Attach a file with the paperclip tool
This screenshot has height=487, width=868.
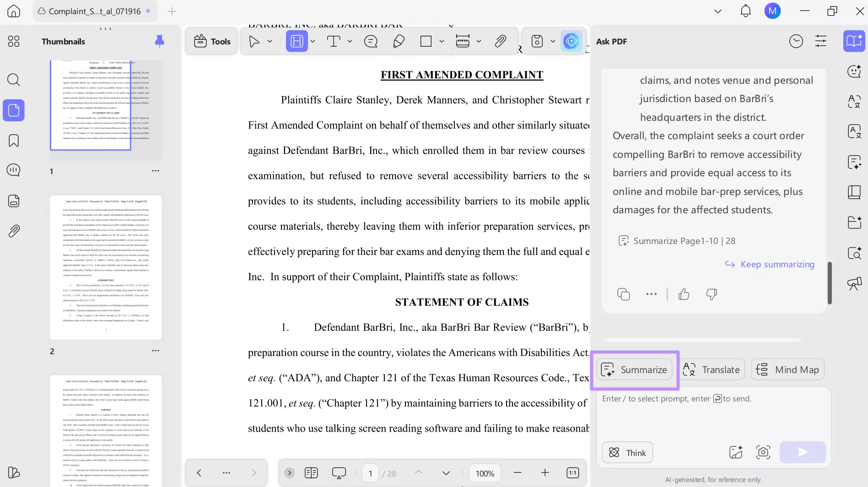[501, 41]
